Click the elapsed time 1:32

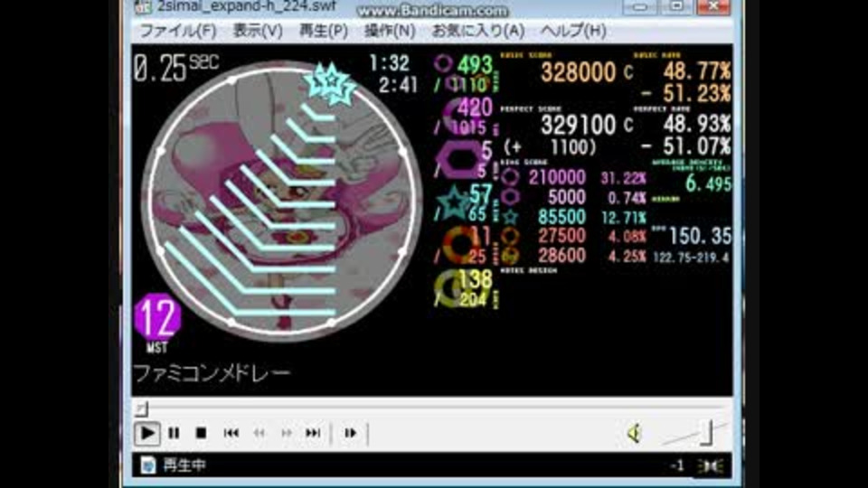pyautogui.click(x=389, y=63)
